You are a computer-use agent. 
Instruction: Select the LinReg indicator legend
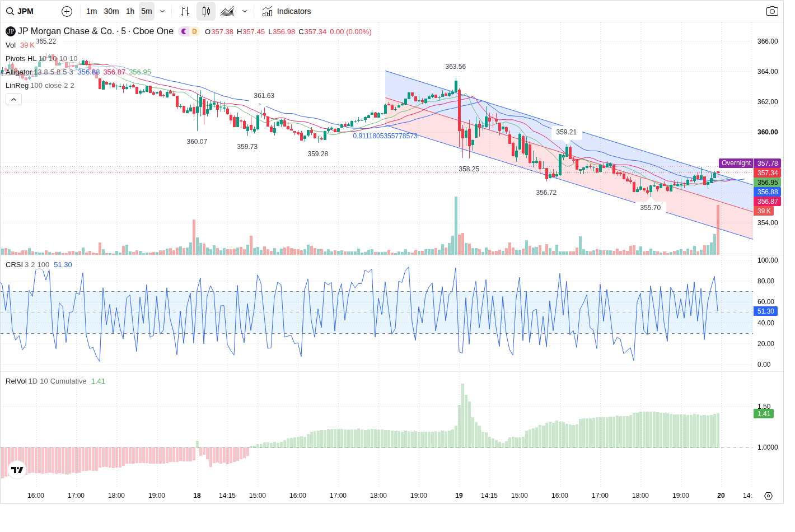[17, 86]
